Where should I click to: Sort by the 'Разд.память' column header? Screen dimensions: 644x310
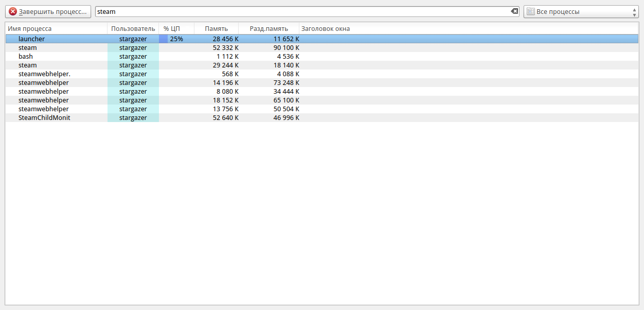tap(269, 29)
